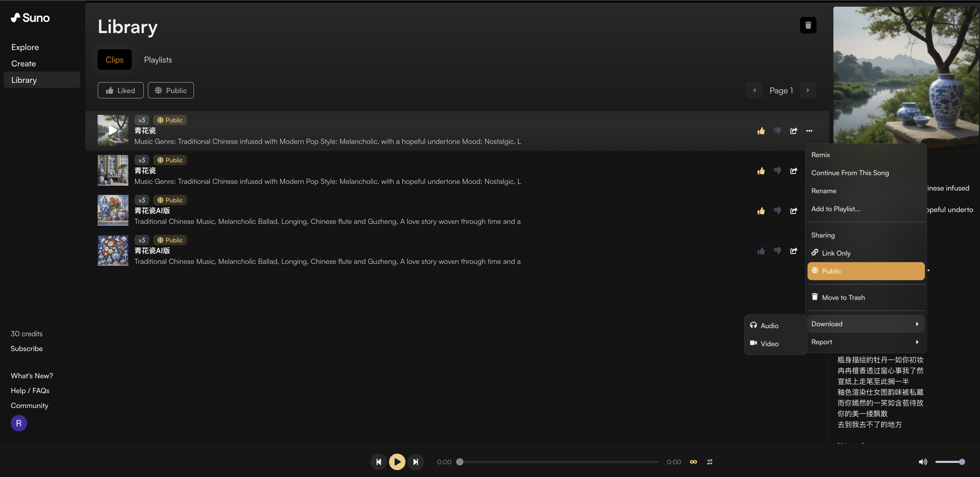Mute the volume speaker icon
Viewport: 980px width, 477px height.
coord(923,462)
